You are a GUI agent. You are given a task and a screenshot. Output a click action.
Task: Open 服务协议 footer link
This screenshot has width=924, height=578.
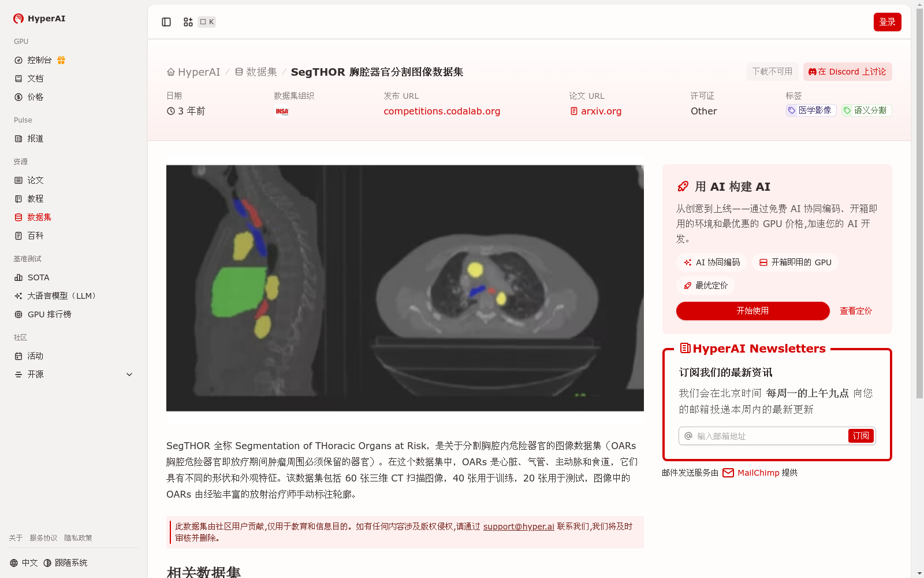point(43,538)
